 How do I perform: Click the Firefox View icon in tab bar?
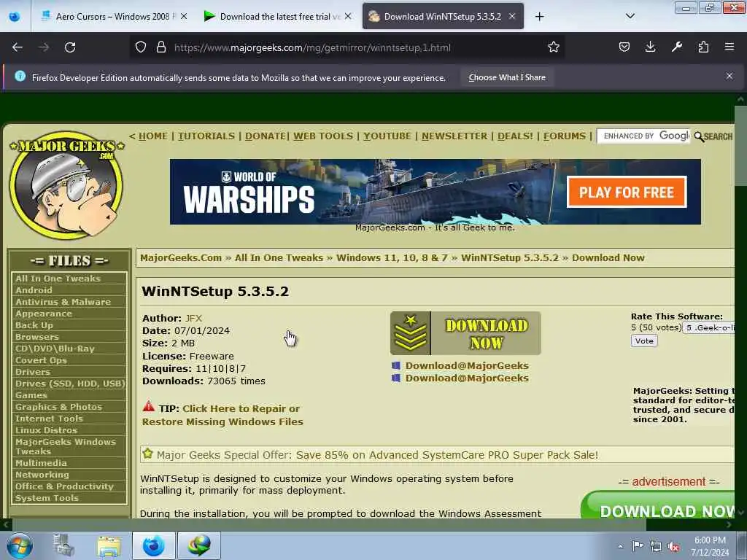(15, 17)
